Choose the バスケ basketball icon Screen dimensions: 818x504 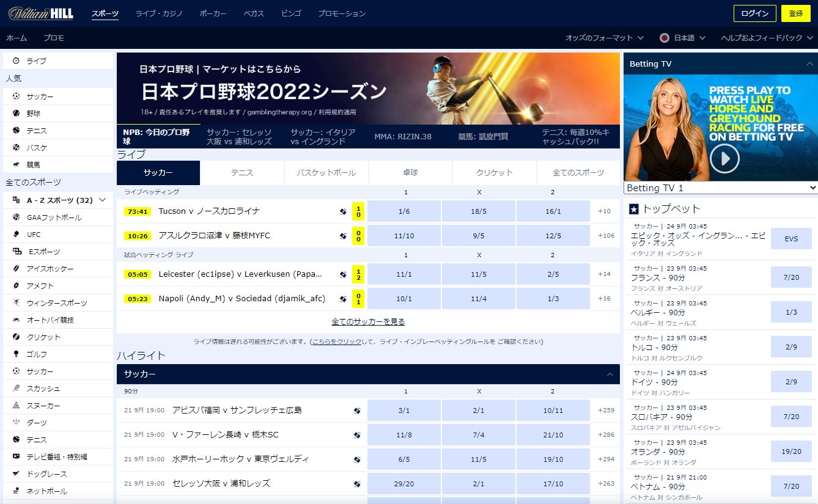16,148
